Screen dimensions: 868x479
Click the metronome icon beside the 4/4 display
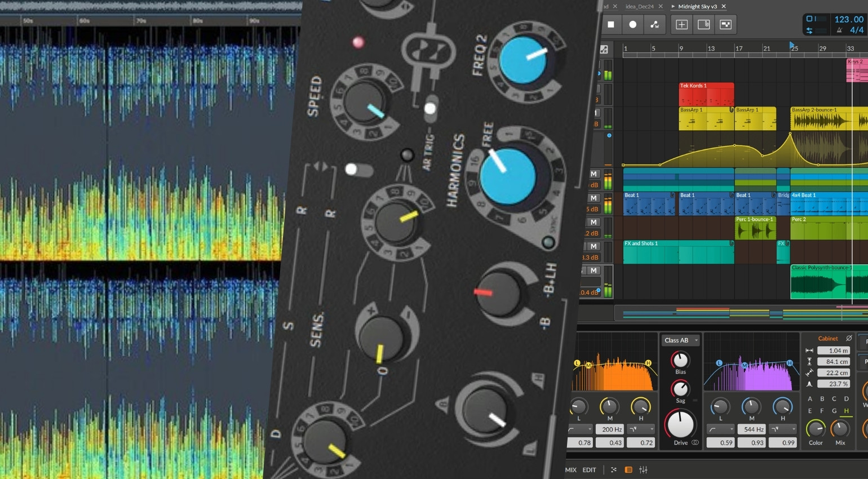(x=840, y=30)
